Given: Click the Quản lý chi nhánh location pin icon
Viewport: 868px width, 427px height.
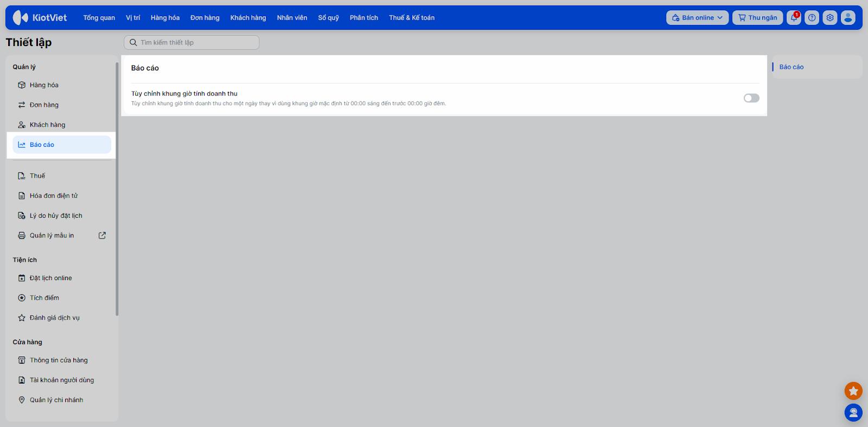Looking at the screenshot, I should pos(22,400).
